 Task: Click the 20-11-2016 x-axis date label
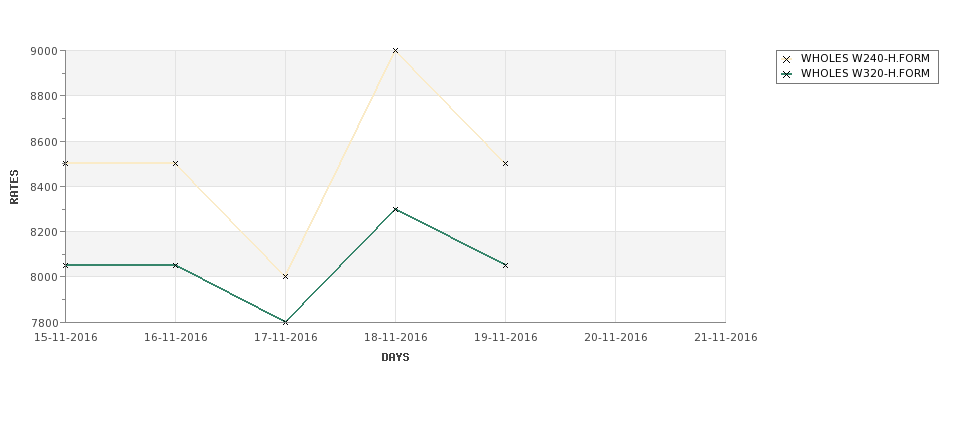616,338
